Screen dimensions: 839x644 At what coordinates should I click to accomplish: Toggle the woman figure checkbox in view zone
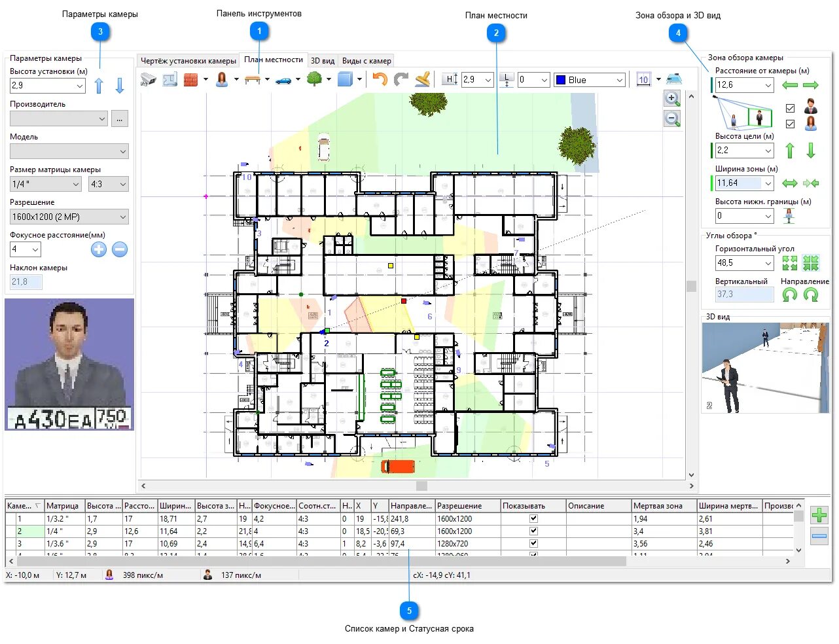tap(790, 124)
